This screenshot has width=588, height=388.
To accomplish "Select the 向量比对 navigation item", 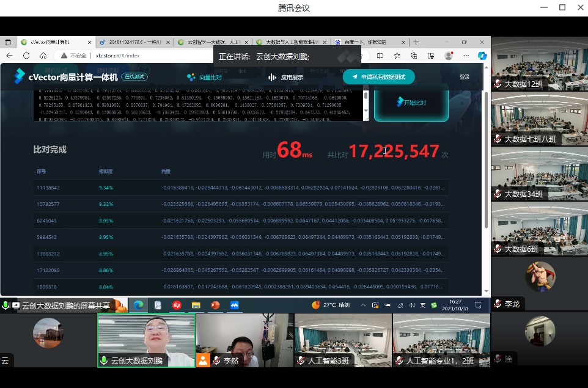I will (x=205, y=78).
